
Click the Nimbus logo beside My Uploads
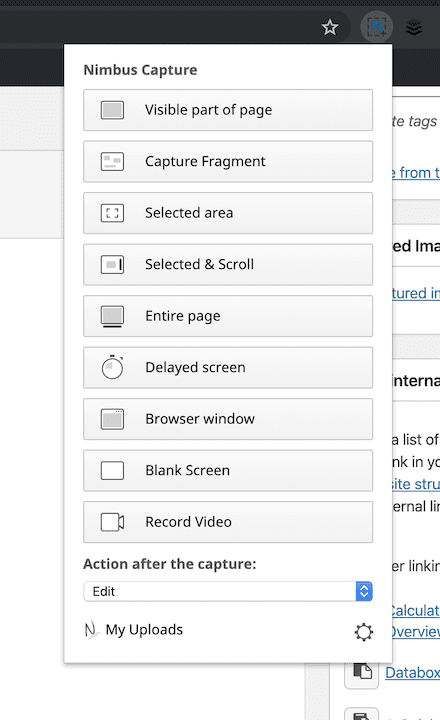92,630
